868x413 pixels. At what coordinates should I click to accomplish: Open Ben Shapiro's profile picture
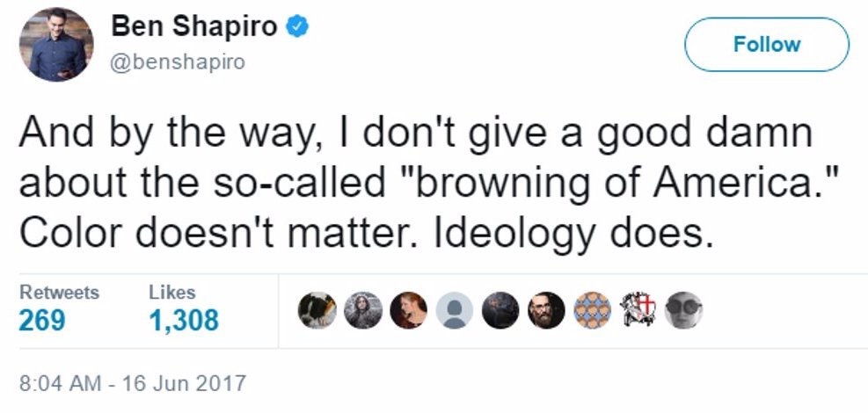tap(56, 44)
